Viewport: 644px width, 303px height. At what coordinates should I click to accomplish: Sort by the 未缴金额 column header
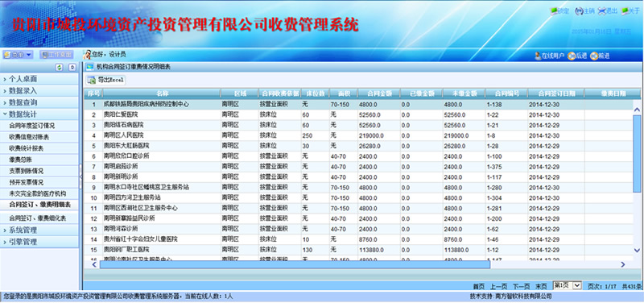pos(464,93)
